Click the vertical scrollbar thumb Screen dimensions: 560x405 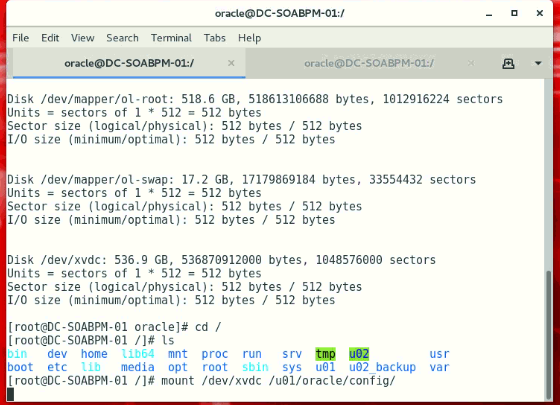(x=549, y=335)
